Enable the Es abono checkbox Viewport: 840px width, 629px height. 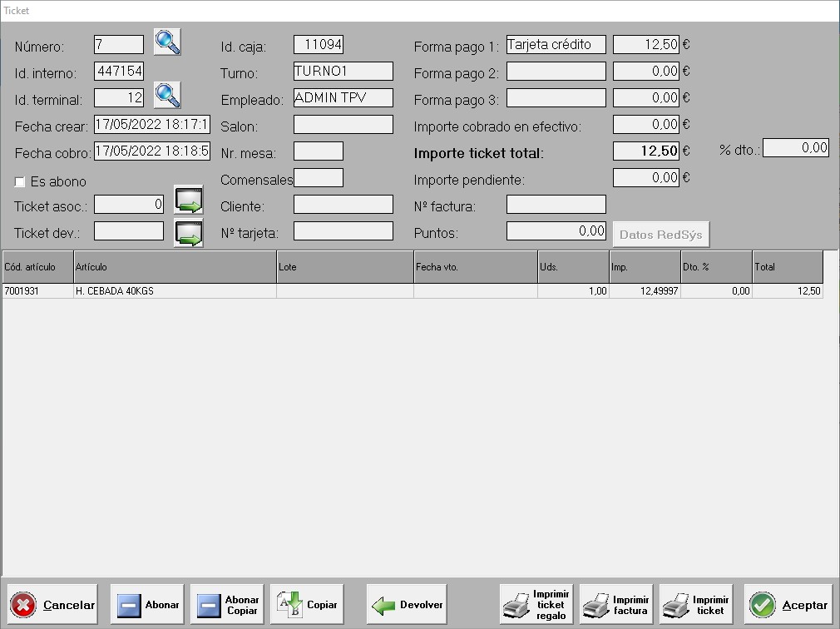click(21, 181)
